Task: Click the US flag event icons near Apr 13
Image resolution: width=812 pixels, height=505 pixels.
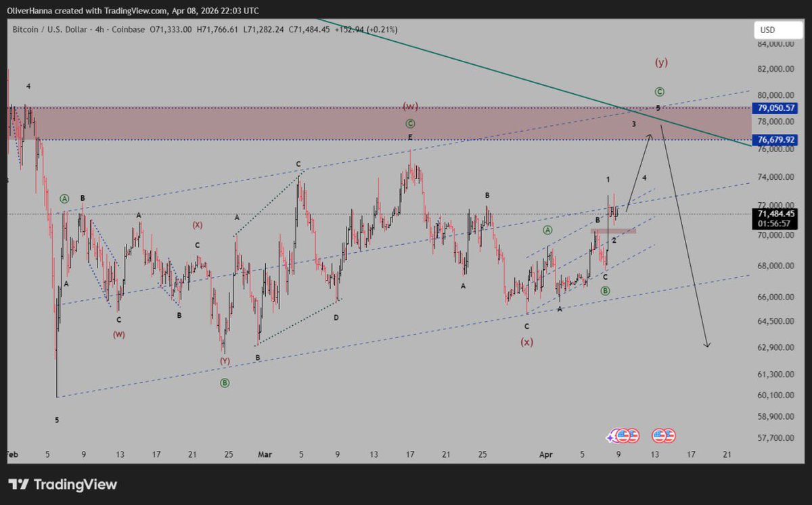Action: (x=664, y=435)
